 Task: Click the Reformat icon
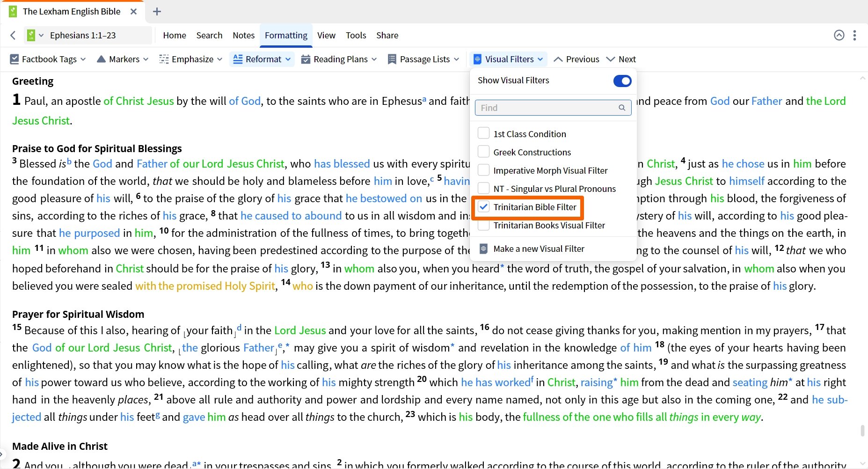point(238,59)
